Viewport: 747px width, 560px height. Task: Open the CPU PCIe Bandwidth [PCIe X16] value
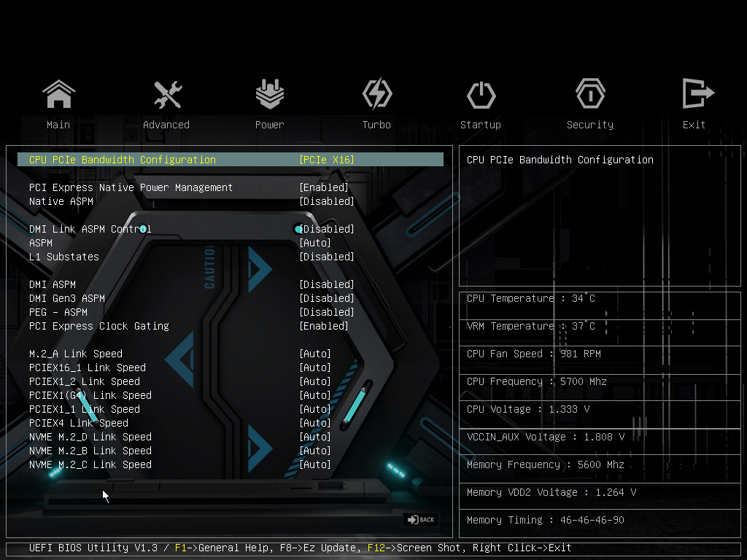tap(327, 160)
